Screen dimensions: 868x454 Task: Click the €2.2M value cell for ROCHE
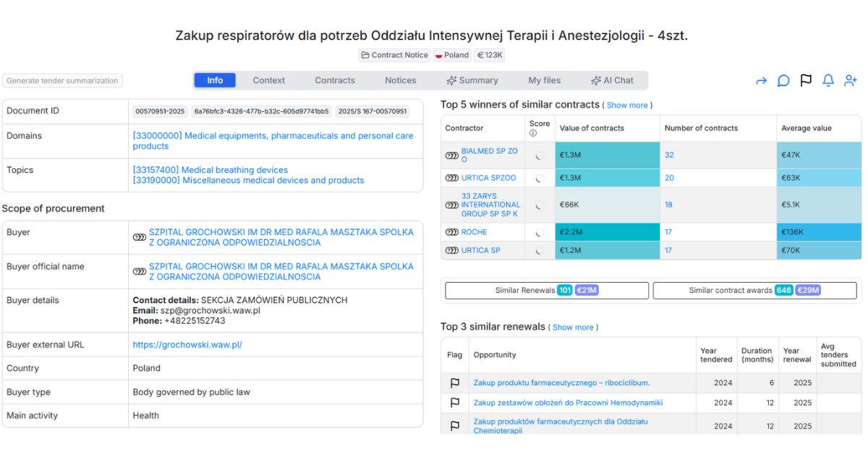pos(607,232)
